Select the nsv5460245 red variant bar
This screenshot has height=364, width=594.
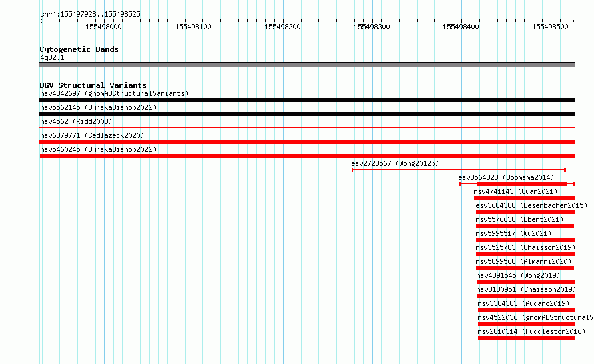coord(307,156)
